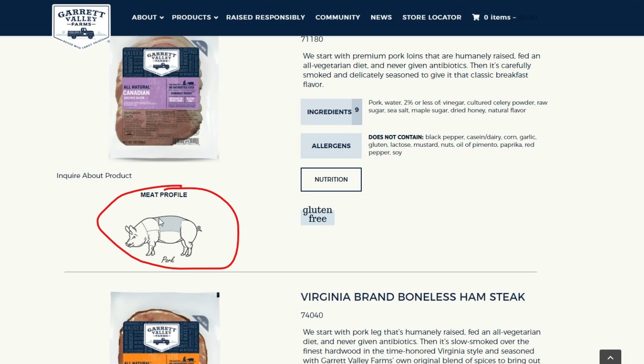Click the Inquire About Product link
Viewport: 644px width, 364px height.
point(94,176)
